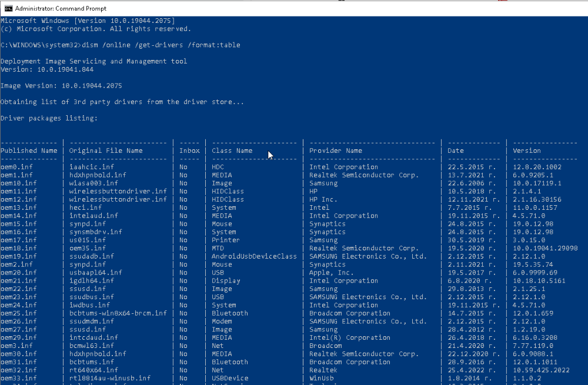Screen dimensions: 588x385
Task: Click the 12.8.20.1002 version value
Action: click(x=537, y=167)
